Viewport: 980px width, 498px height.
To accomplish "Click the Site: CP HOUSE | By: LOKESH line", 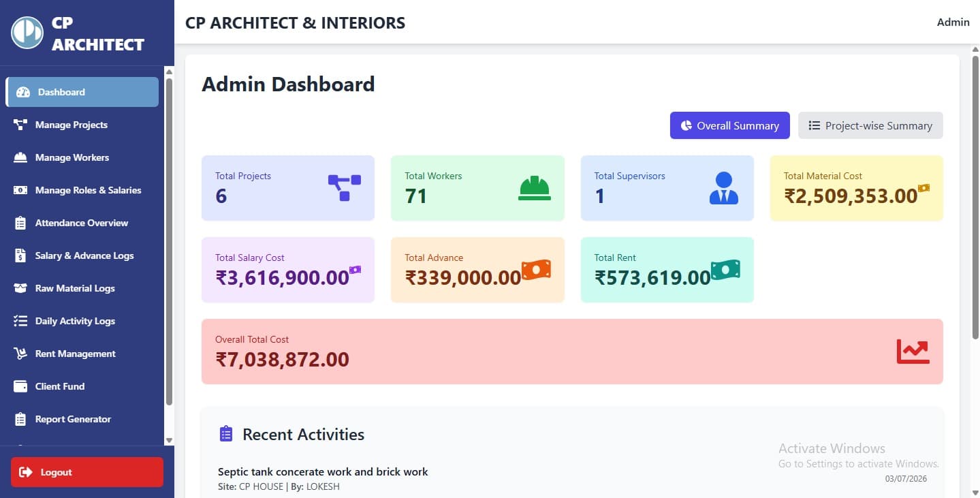I will [x=279, y=486].
